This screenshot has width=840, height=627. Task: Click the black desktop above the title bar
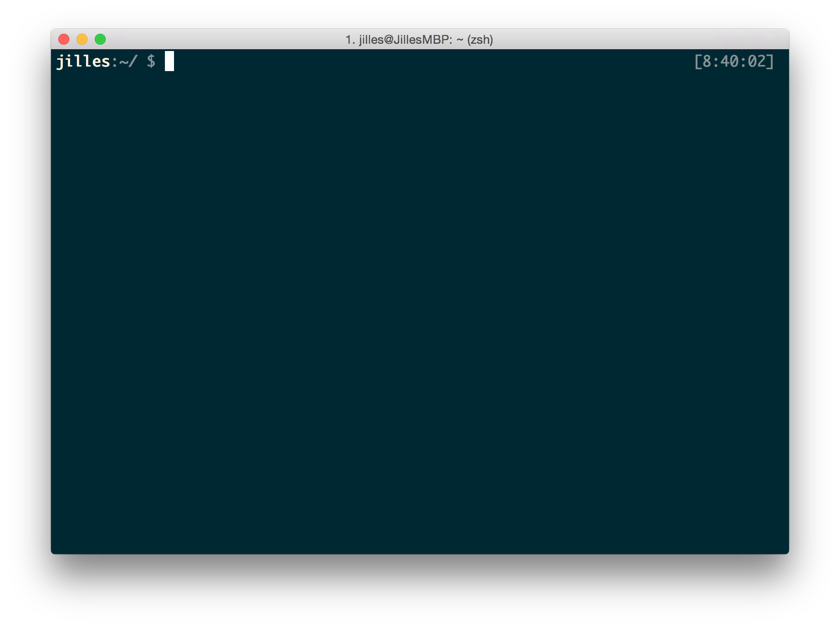420,14
